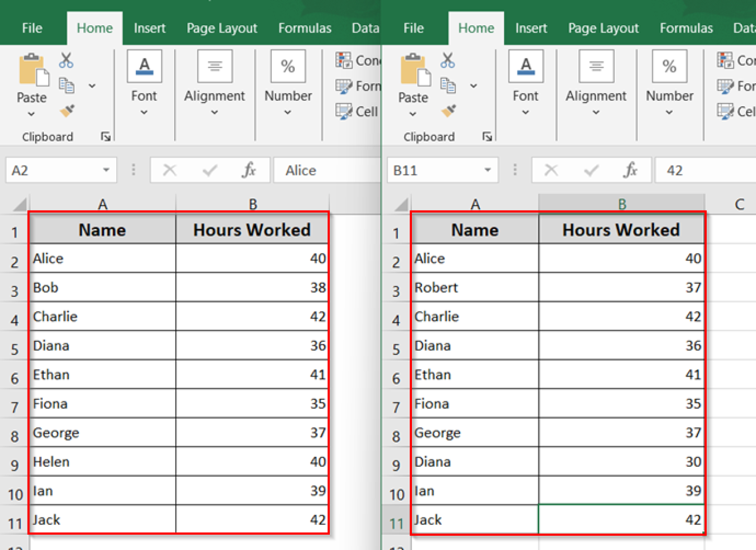The width and height of the screenshot is (756, 550).
Task: Open the Paste options dropdown arrow
Action: pyautogui.click(x=31, y=114)
